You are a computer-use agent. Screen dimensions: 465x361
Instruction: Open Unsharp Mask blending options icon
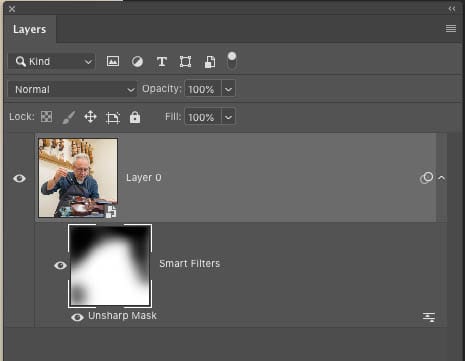(429, 317)
